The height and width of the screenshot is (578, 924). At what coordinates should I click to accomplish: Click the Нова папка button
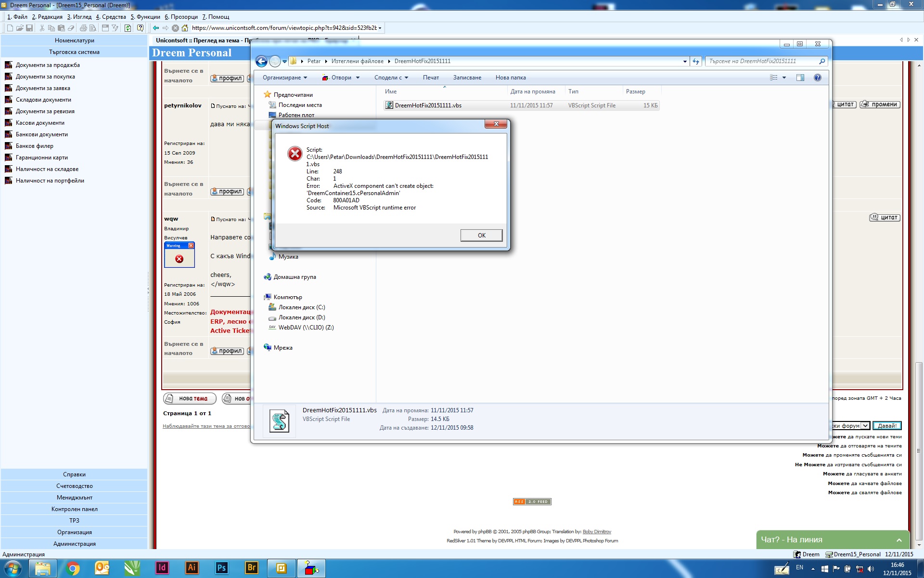511,78
